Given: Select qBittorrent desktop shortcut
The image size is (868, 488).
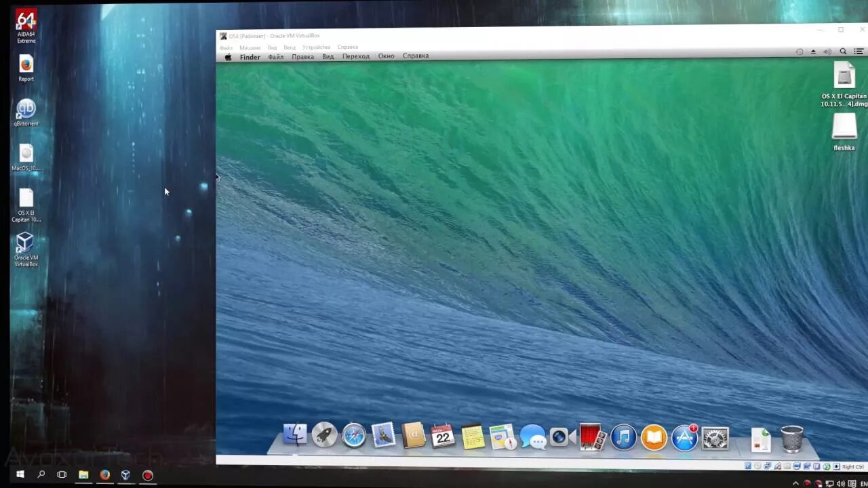Looking at the screenshot, I should tap(26, 113).
